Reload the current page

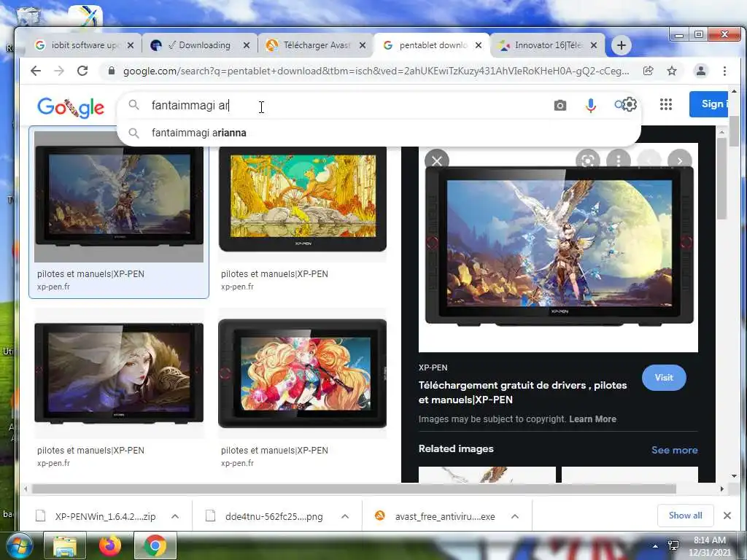click(82, 71)
